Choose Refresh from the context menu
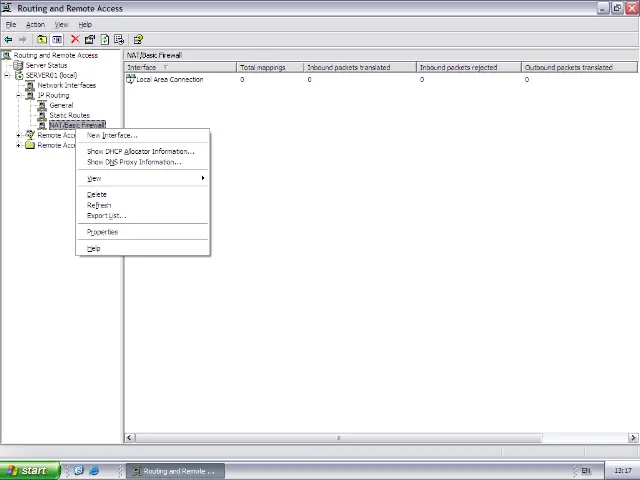 [143, 205]
